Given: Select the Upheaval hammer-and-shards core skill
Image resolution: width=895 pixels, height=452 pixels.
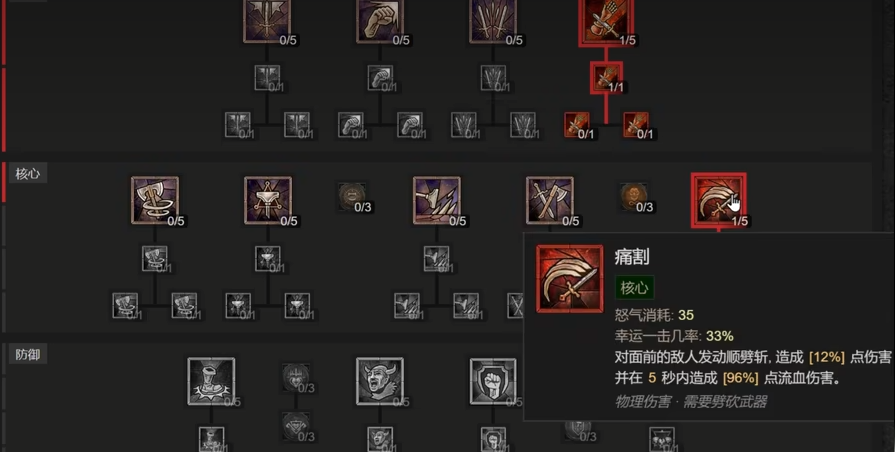Looking at the screenshot, I should coord(437,200).
